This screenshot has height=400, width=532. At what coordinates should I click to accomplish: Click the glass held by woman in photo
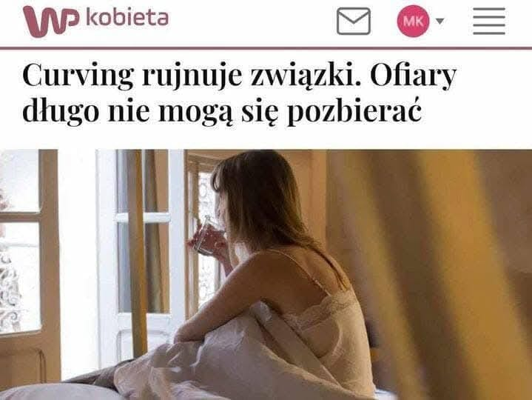[x=207, y=236]
